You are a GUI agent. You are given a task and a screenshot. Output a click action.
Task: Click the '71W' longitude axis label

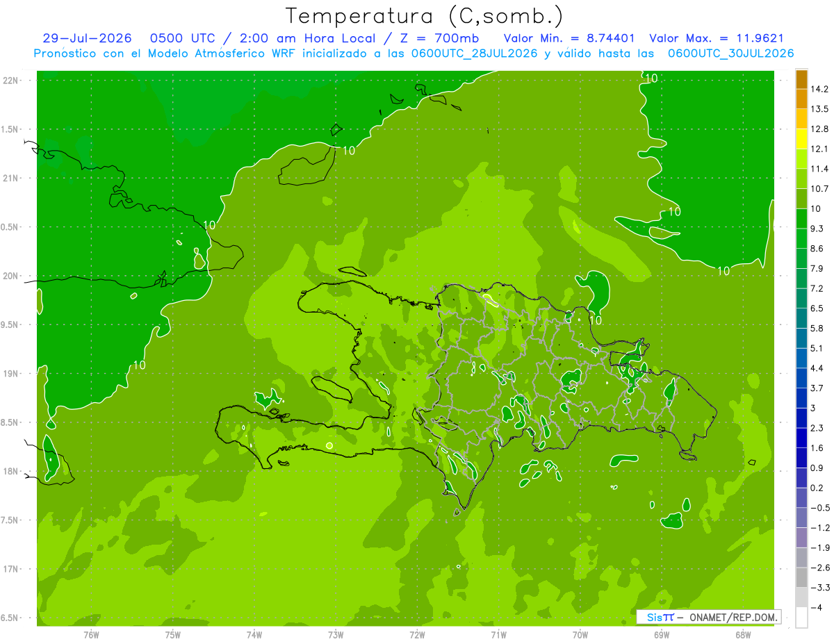[498, 634]
